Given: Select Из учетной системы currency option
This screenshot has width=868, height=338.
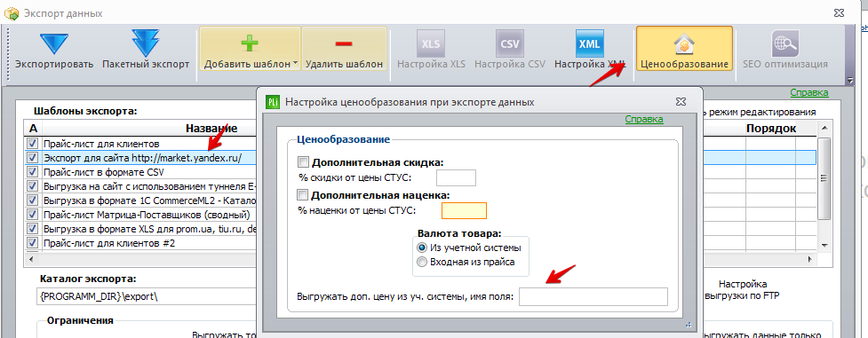Looking at the screenshot, I should (422, 248).
